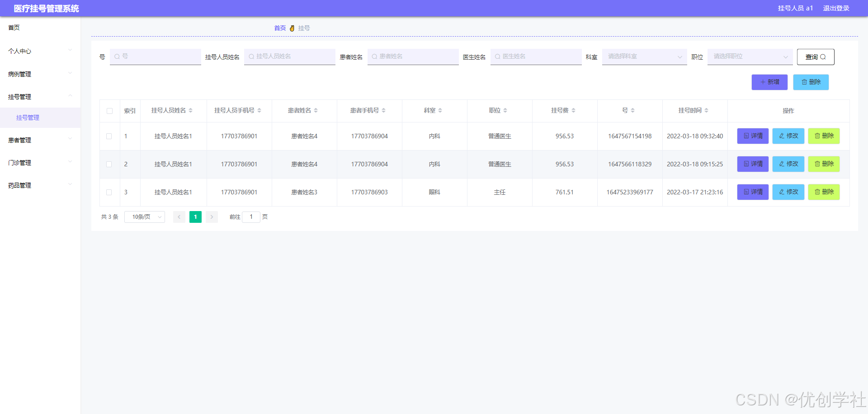Click the 新增 add button
This screenshot has width=868, height=414.
pyautogui.click(x=769, y=82)
